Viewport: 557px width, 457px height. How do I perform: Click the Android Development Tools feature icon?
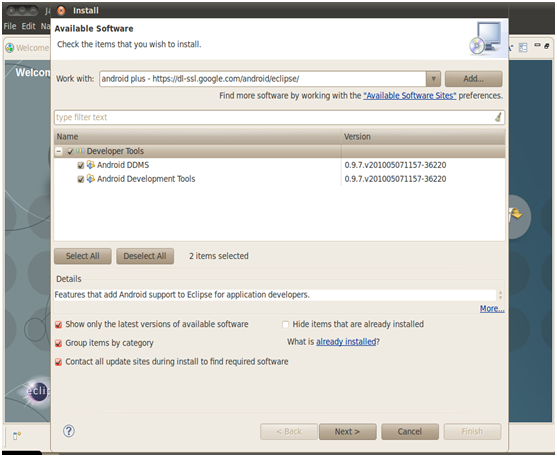tap(91, 178)
